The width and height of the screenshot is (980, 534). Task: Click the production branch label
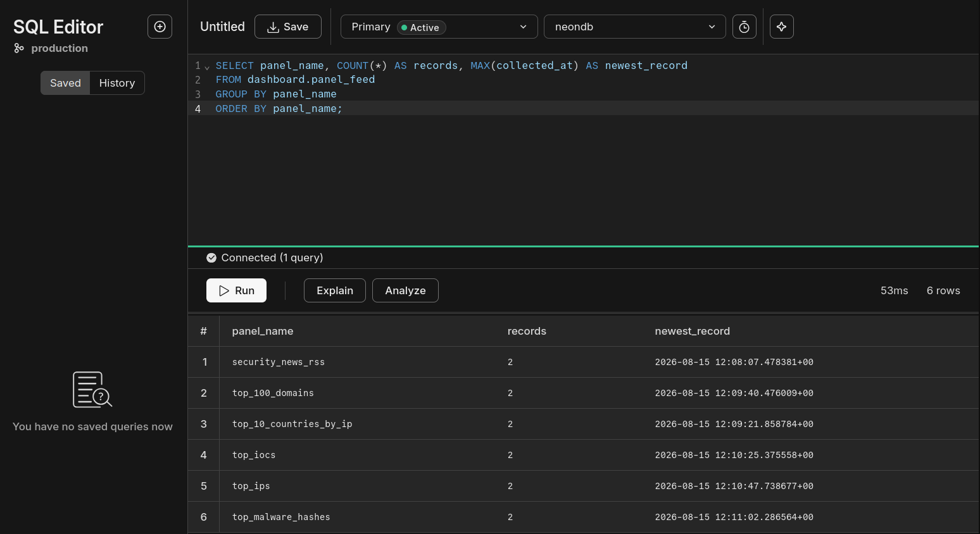[60, 48]
